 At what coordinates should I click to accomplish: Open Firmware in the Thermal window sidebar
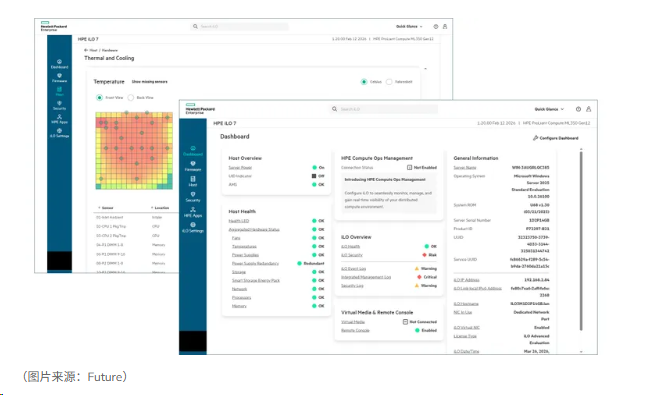click(x=60, y=78)
